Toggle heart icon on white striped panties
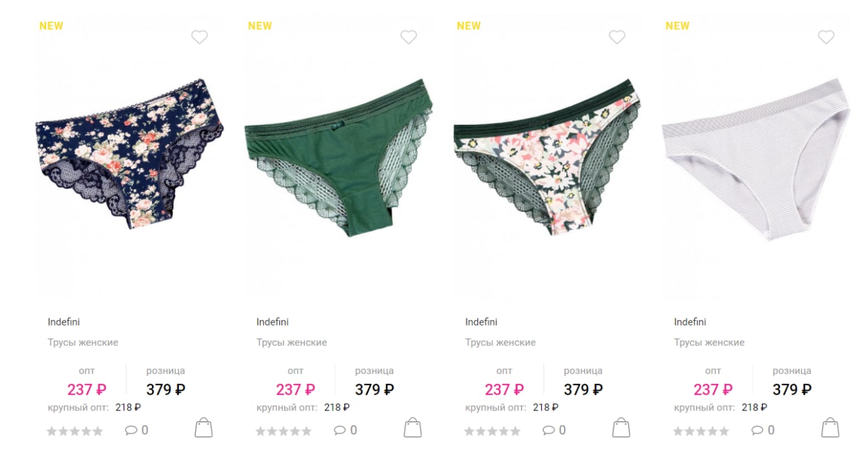The height and width of the screenshot is (464, 868). [x=826, y=37]
